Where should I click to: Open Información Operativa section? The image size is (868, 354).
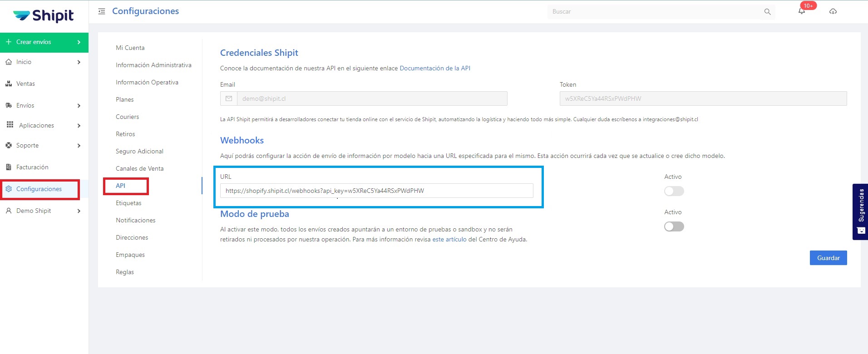(147, 82)
